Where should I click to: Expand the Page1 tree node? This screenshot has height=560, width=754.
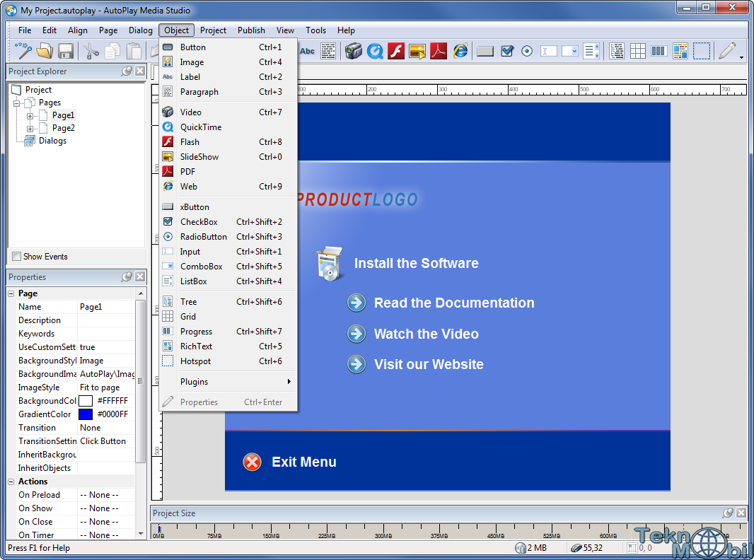tap(30, 116)
